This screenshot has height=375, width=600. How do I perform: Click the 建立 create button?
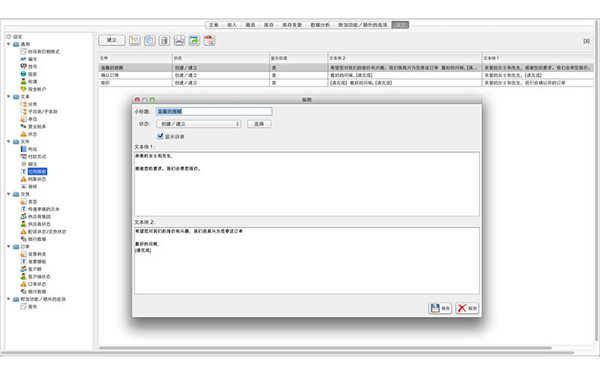(112, 40)
